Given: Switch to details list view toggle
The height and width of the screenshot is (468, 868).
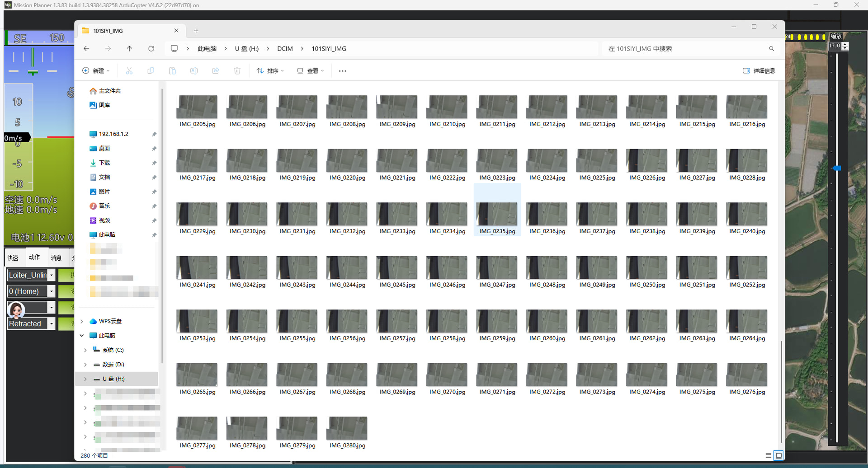Looking at the screenshot, I should pos(768,455).
